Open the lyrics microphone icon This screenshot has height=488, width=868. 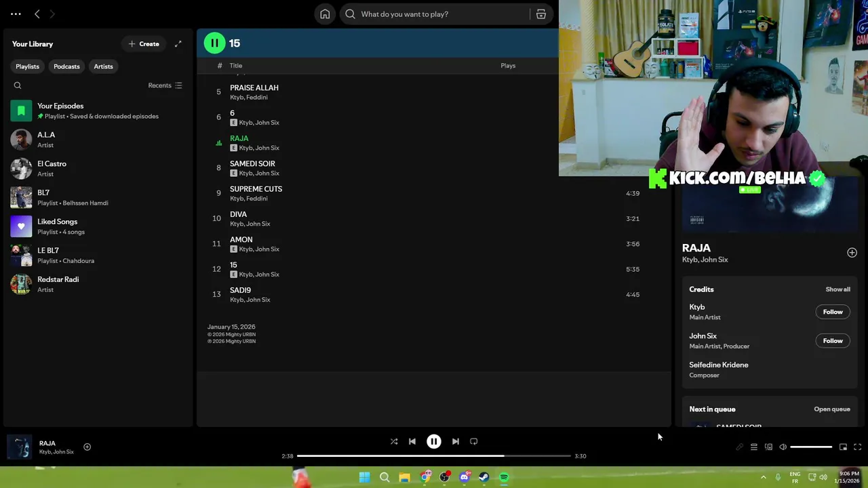coord(739,447)
